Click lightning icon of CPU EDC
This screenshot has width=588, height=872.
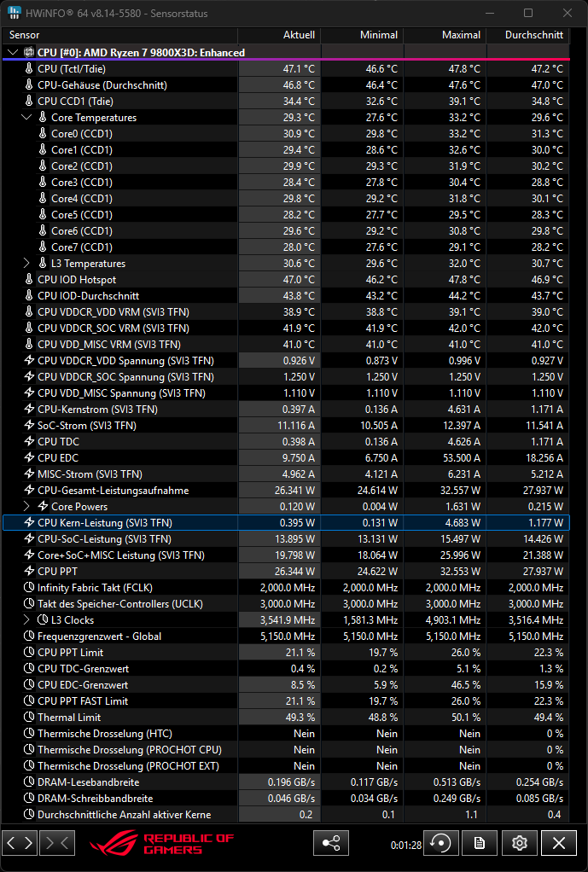30,457
